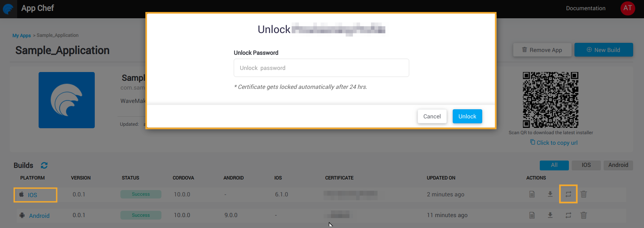Rebuild the iOS build
The image size is (644, 228).
coord(568,194)
